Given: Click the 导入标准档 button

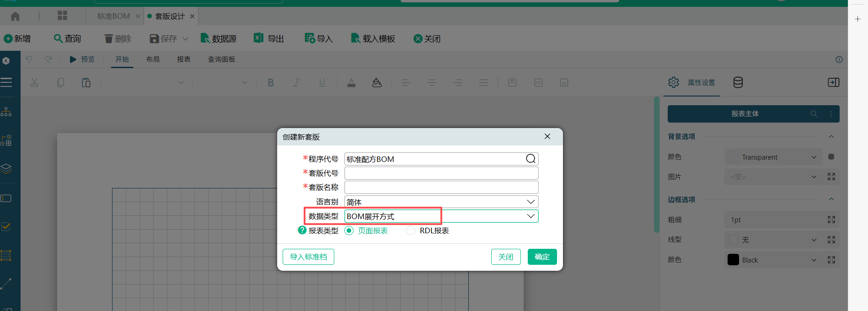Looking at the screenshot, I should [308, 257].
